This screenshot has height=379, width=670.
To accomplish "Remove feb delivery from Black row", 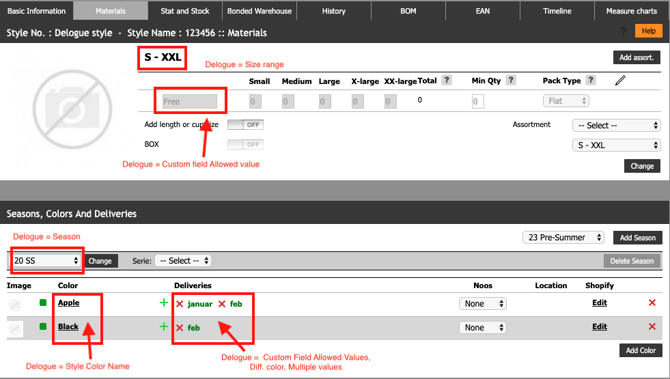I will (179, 328).
